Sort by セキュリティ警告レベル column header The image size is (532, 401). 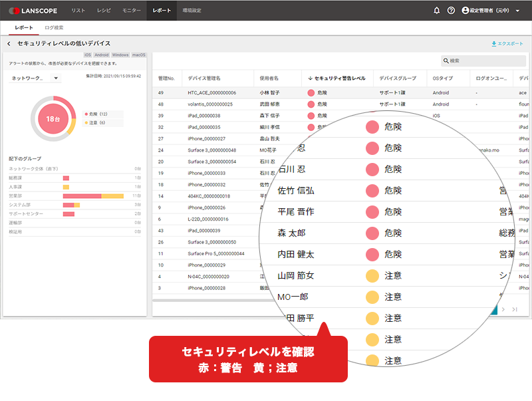click(336, 78)
